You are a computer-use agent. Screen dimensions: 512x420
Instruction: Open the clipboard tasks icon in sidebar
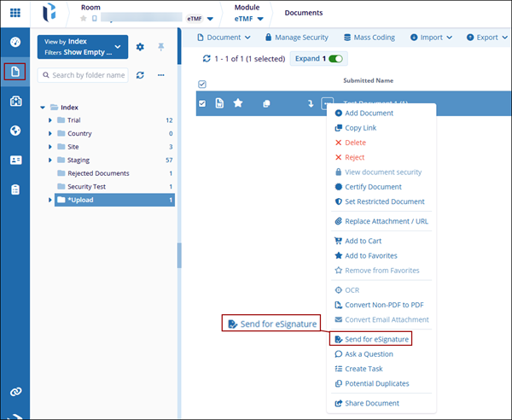click(x=15, y=190)
